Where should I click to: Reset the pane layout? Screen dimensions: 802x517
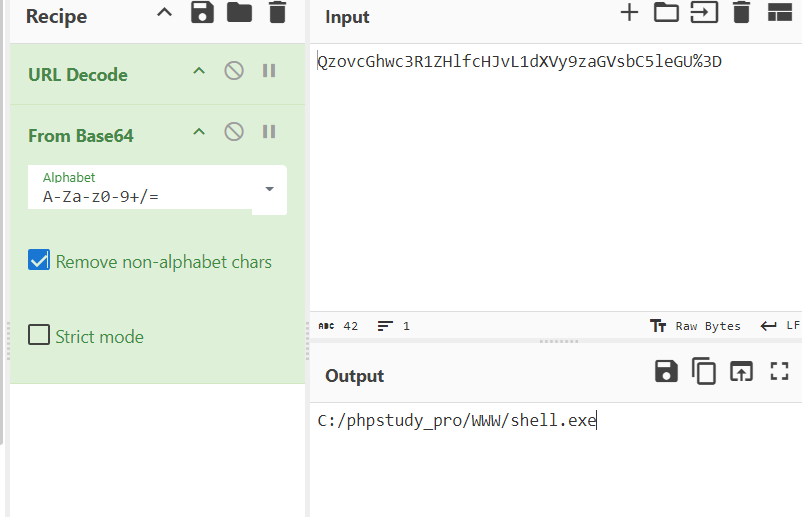click(779, 13)
